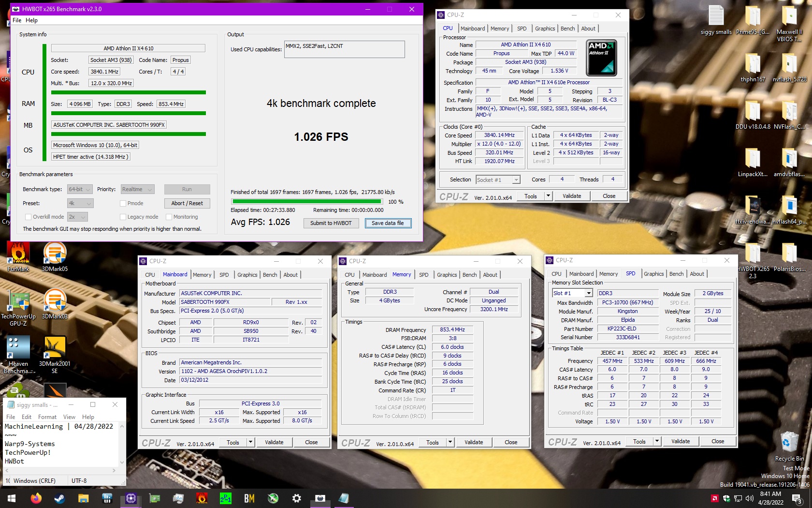Open the siggy smalls text file icon
812x508 pixels.
click(716, 20)
